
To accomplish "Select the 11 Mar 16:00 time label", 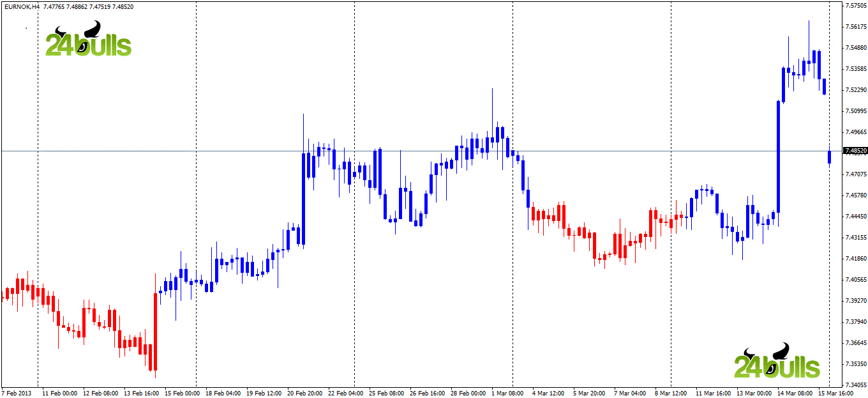I will click(x=713, y=394).
